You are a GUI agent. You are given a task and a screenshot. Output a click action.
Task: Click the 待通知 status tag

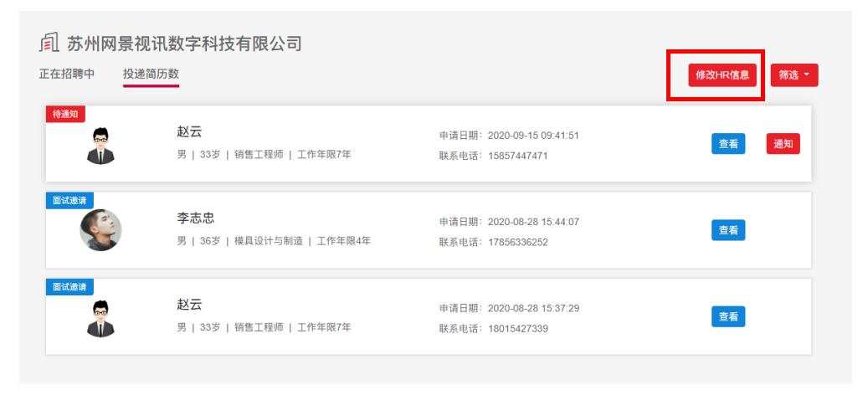[x=65, y=114]
